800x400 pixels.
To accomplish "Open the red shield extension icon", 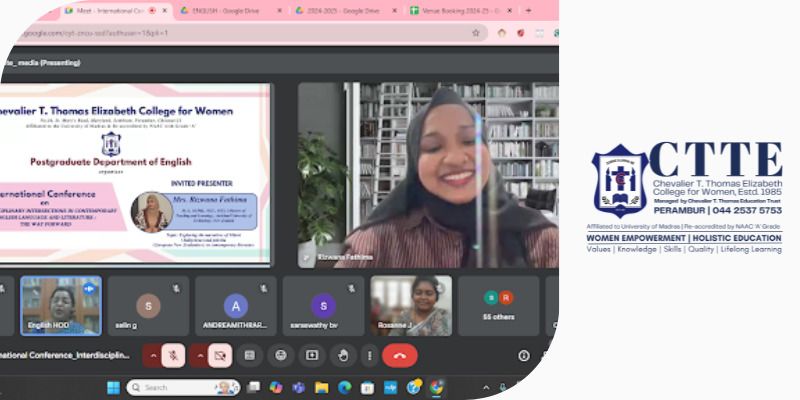I will 521,33.
